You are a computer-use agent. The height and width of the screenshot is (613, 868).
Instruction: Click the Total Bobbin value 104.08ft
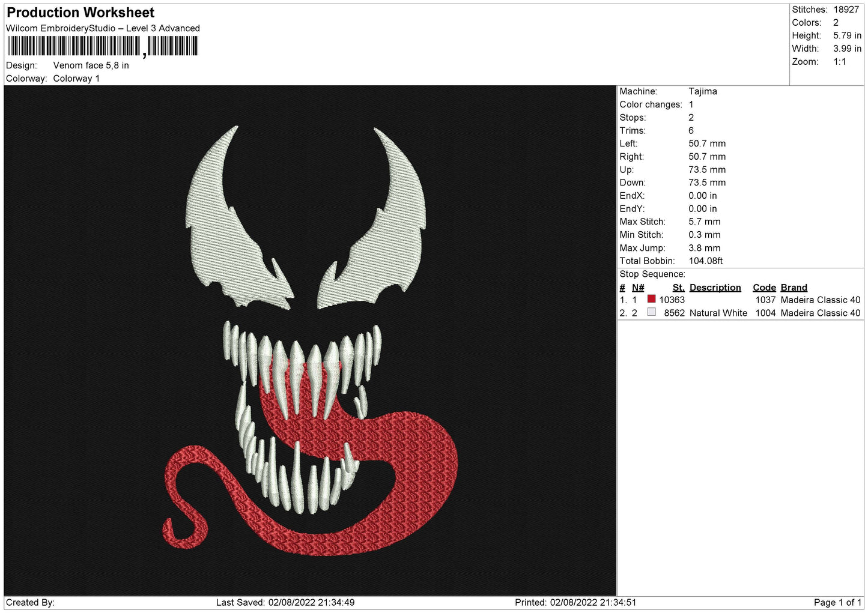click(705, 261)
